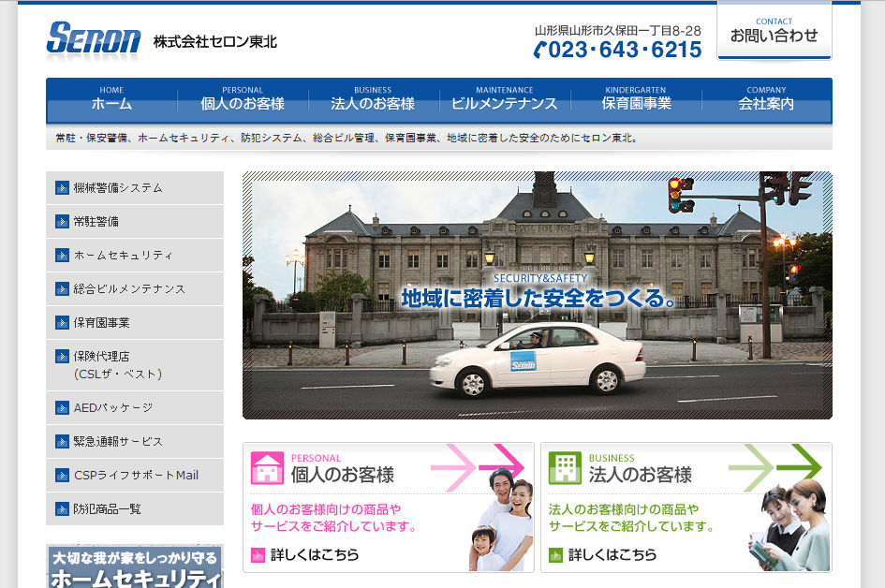The height and width of the screenshot is (588, 885).
Task: Go to 法人のお客様 navigation tab
Action: pos(373,99)
